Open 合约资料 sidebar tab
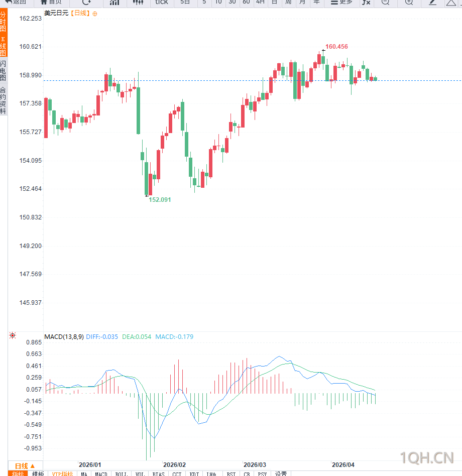Image resolution: width=462 pixels, height=476 pixels. (4, 100)
